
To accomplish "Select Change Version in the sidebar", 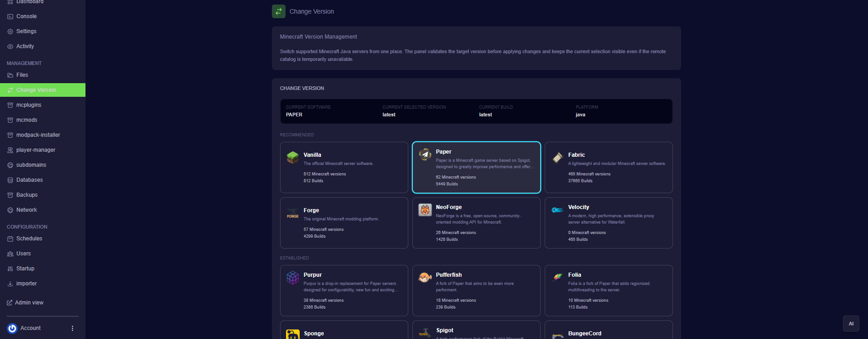I will (43, 90).
